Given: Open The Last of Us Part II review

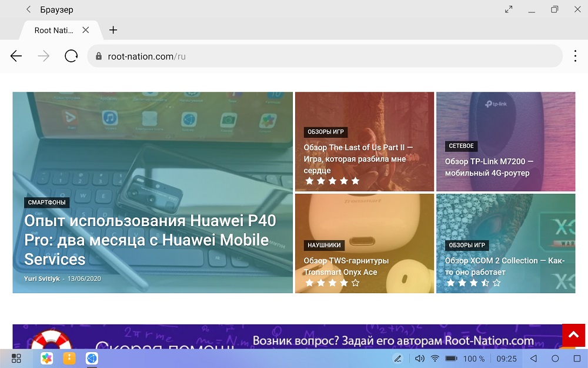Looking at the screenshot, I should (x=358, y=159).
